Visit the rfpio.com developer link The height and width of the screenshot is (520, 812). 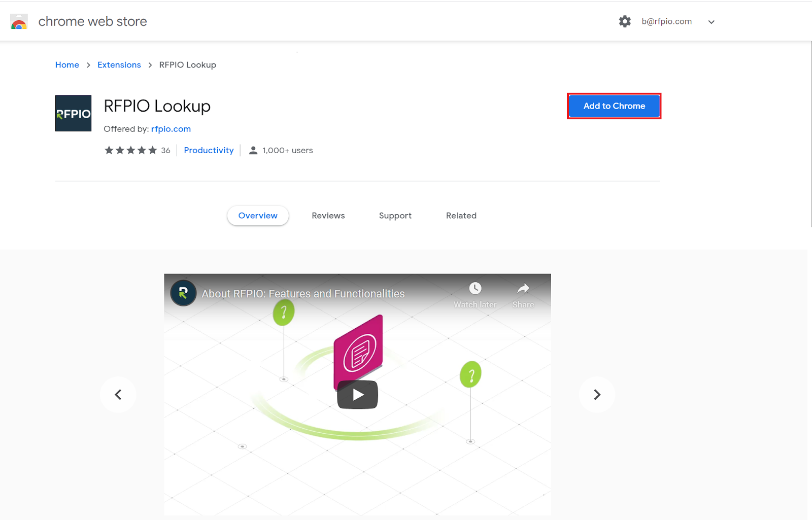pyautogui.click(x=171, y=129)
